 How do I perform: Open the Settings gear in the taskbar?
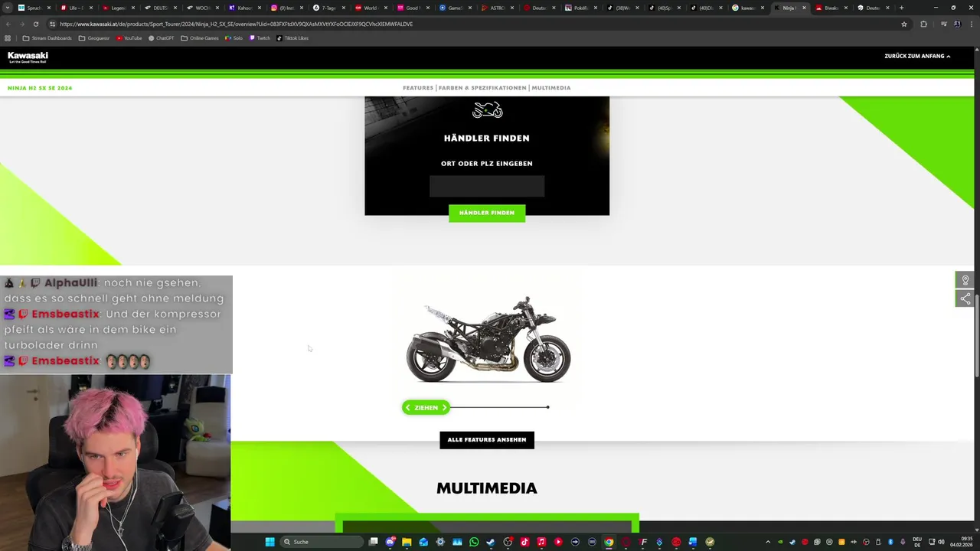tap(440, 542)
